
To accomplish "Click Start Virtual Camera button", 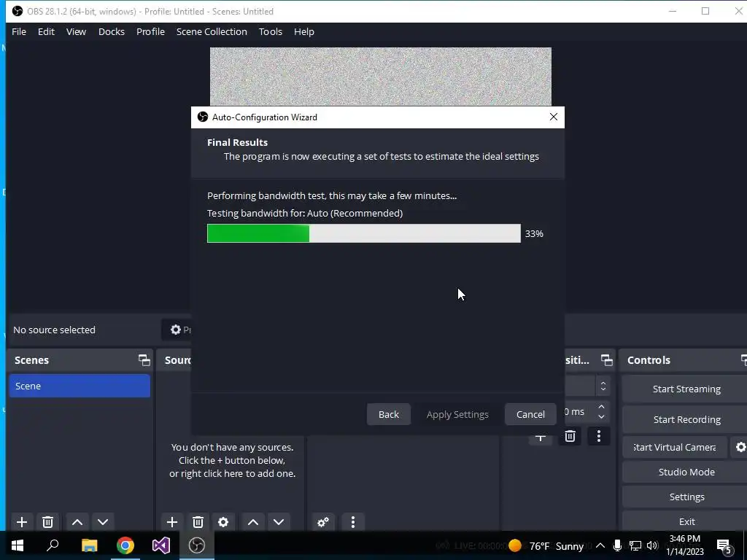I will [x=675, y=447].
